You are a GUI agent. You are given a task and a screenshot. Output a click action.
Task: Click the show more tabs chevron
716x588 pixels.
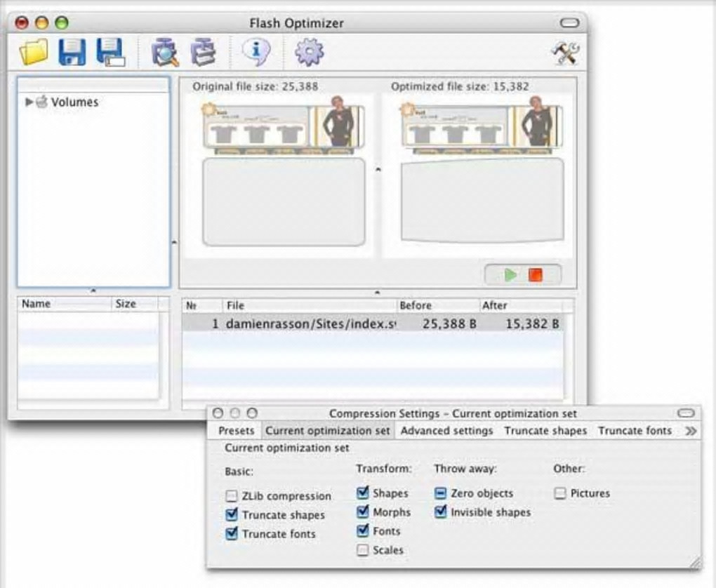pos(691,431)
